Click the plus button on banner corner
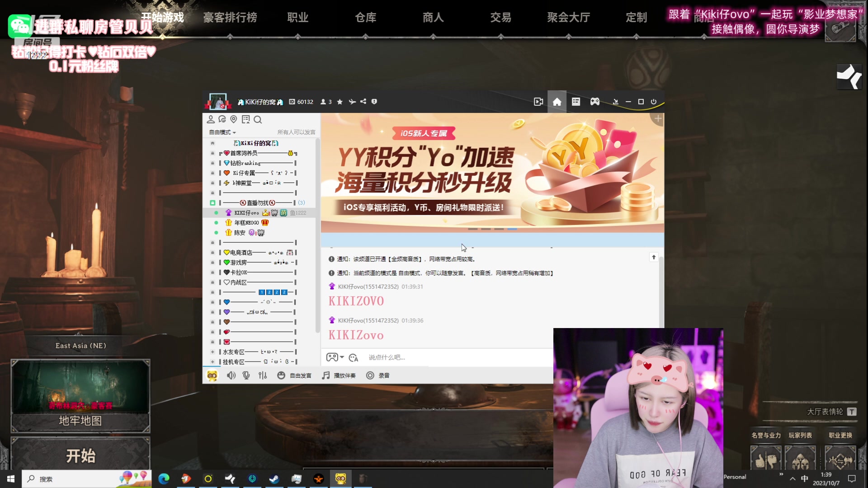Viewport: 868px width, 488px height. 658,119
